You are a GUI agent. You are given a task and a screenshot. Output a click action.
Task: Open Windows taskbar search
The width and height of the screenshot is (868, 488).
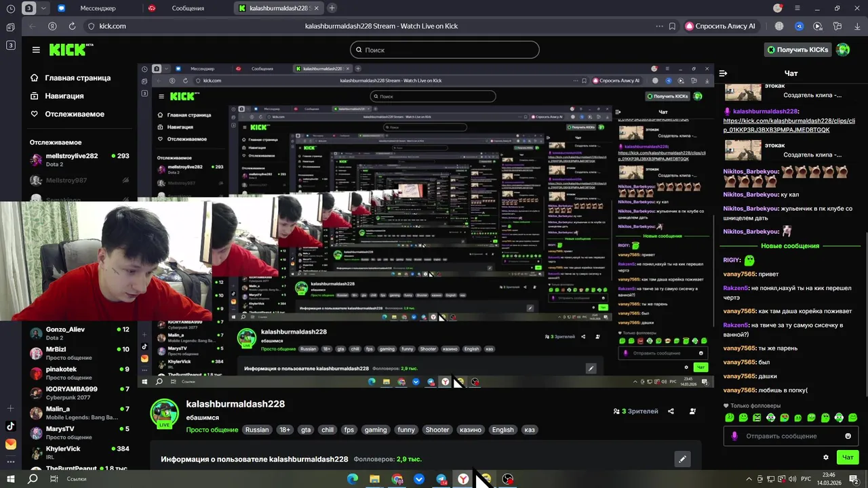point(33,479)
